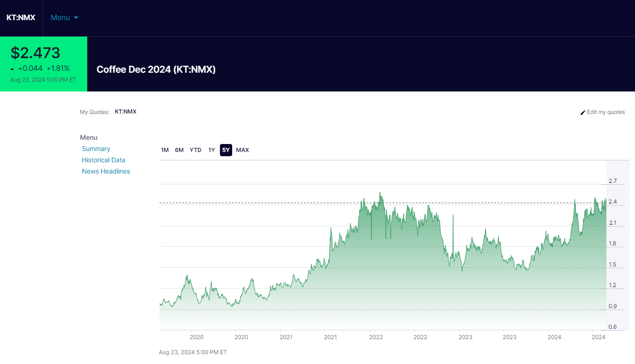Click the Coffee Dec 2024 (KT:NMX) title
This screenshot has height=364, width=635.
tap(156, 69)
